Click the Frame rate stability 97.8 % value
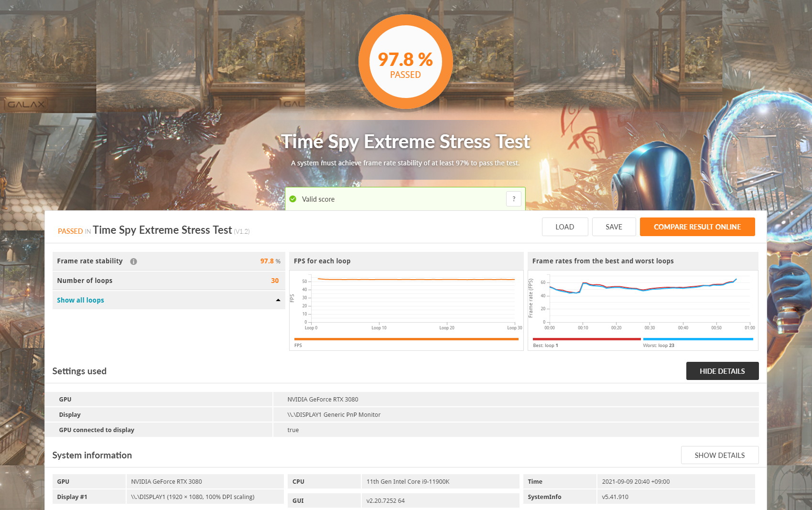 click(x=270, y=261)
